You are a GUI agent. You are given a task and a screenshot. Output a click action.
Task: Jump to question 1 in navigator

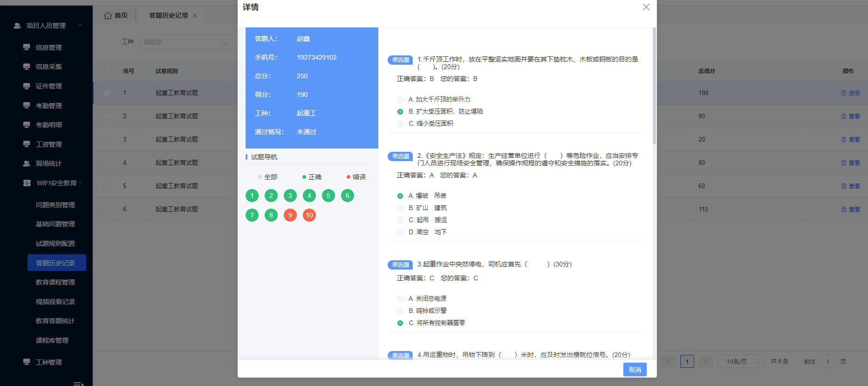252,196
